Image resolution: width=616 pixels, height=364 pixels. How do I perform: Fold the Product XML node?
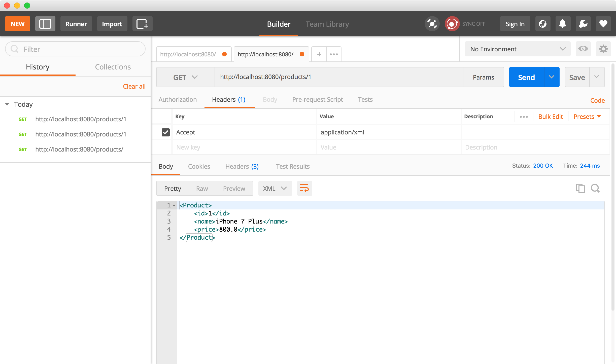point(174,205)
